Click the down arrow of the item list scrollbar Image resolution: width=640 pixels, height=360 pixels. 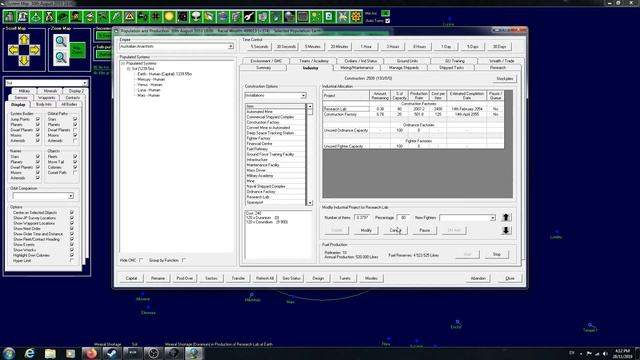(x=310, y=203)
